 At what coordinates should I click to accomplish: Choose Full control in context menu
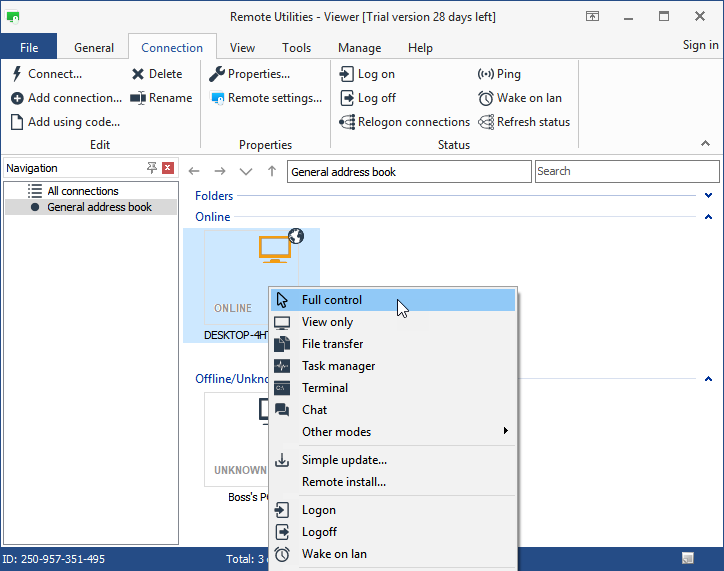(x=393, y=300)
